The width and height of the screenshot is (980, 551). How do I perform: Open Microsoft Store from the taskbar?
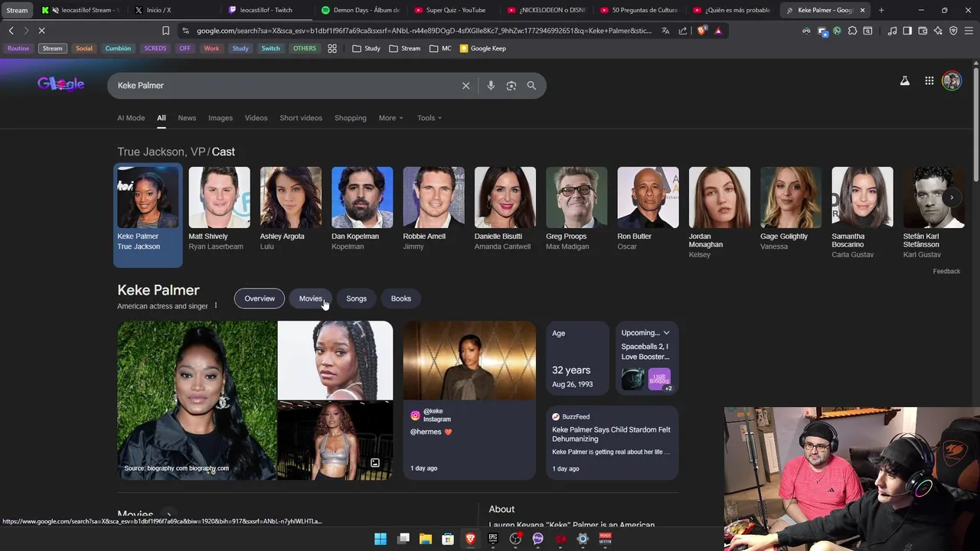click(x=448, y=539)
